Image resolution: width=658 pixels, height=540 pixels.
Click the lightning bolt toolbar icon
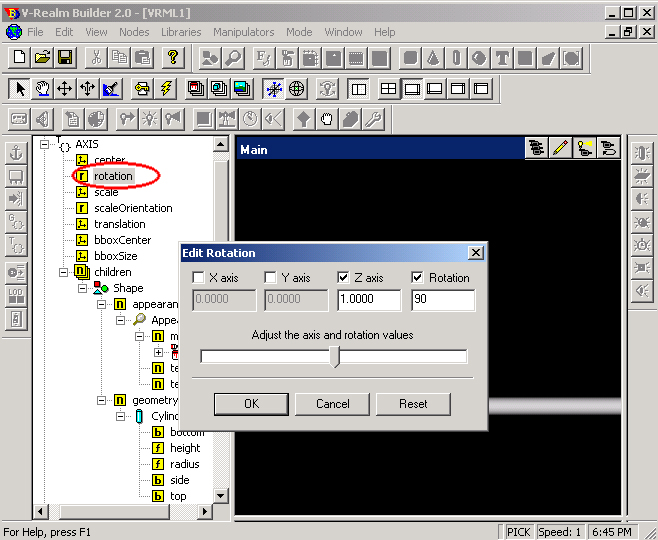coord(165,89)
